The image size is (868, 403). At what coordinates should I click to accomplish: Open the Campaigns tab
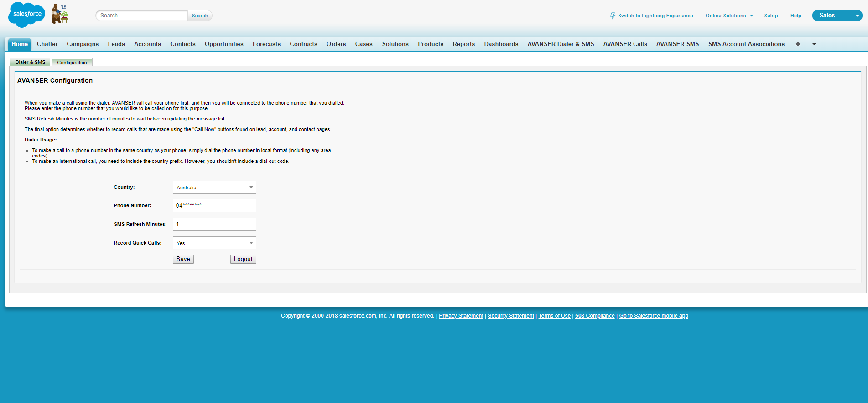point(83,44)
